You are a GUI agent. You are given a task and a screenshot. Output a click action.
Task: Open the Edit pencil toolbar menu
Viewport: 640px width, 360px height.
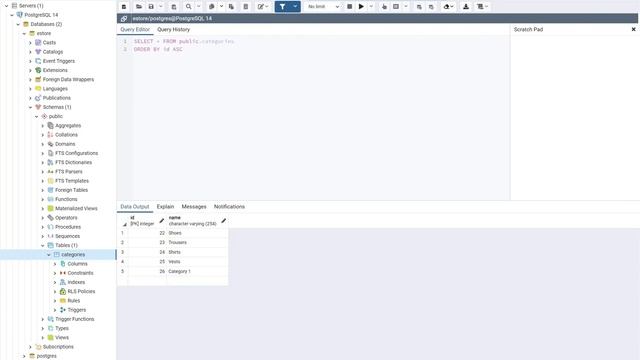(x=263, y=7)
